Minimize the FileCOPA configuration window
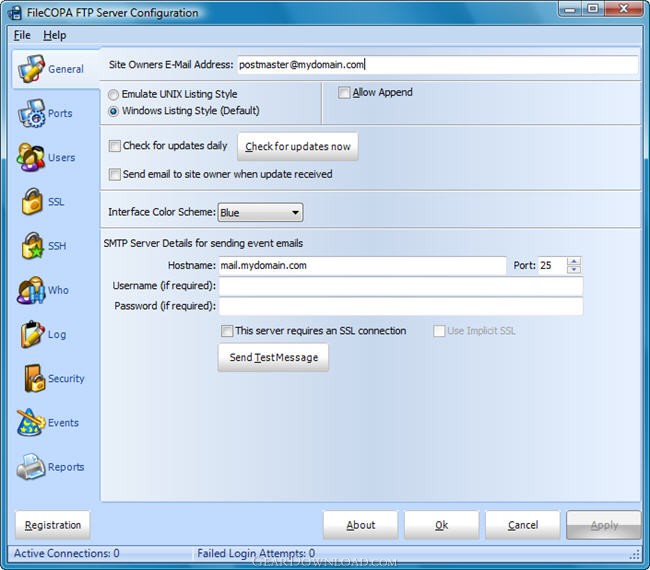650x570 pixels. click(570, 9)
